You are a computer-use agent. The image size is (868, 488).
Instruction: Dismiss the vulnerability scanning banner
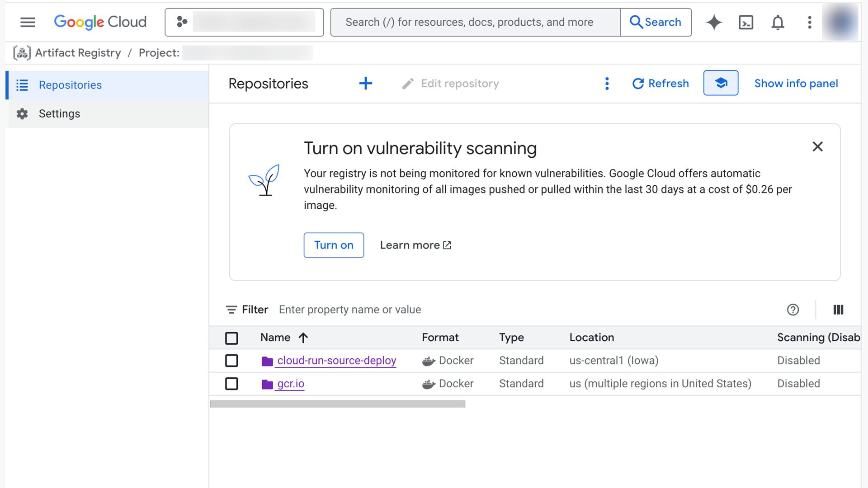pos(817,146)
